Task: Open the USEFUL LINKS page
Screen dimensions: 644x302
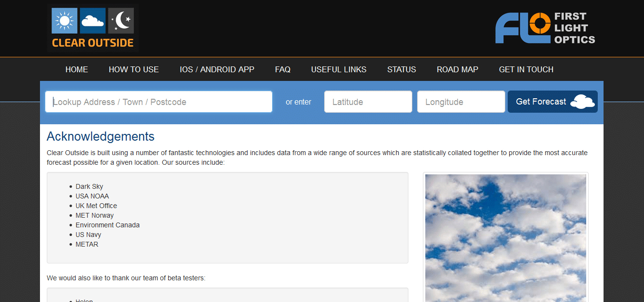Action: 339,69
